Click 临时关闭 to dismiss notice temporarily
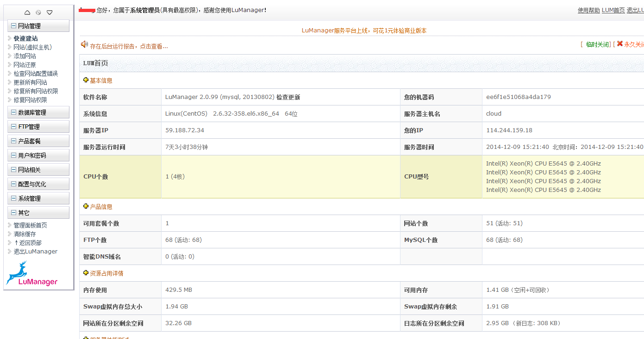 pos(597,44)
